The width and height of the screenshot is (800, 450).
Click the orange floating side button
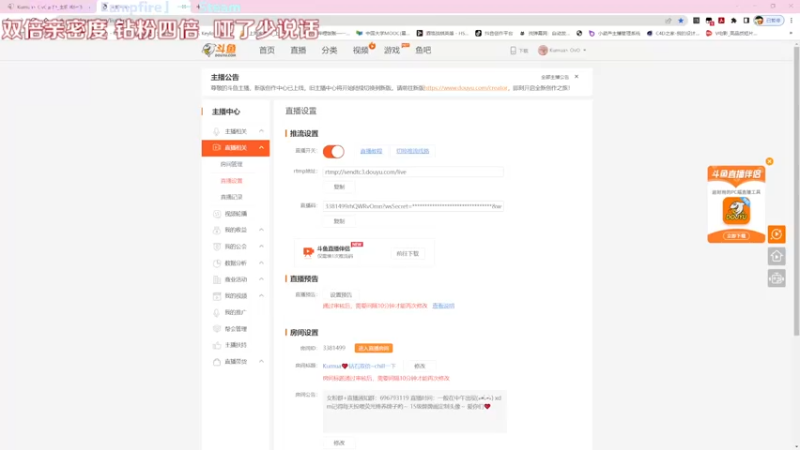pos(777,234)
